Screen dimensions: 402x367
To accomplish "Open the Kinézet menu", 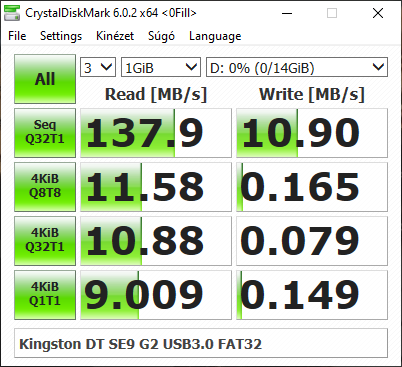I will pos(115,36).
